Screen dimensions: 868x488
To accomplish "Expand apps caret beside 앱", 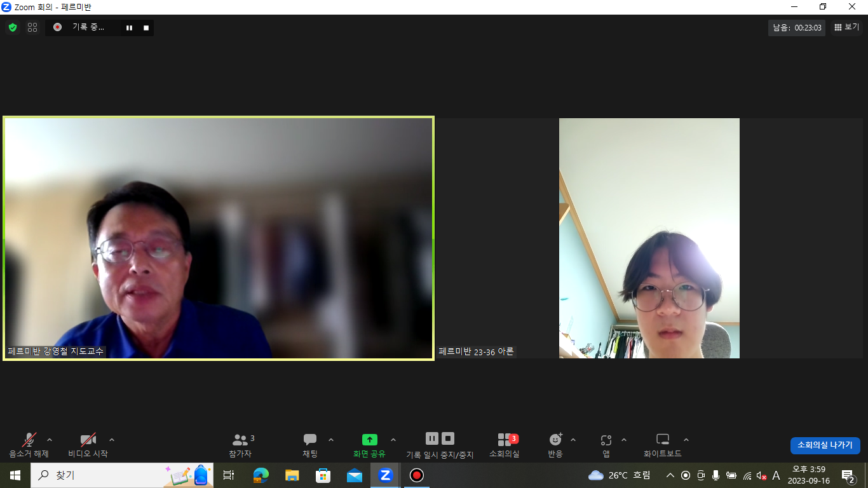I will point(623,440).
